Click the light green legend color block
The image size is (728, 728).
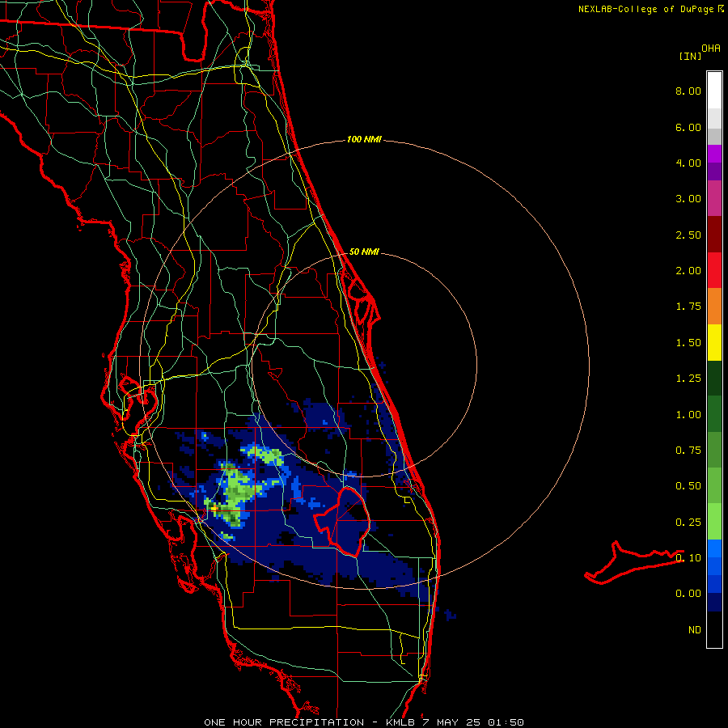click(x=714, y=522)
